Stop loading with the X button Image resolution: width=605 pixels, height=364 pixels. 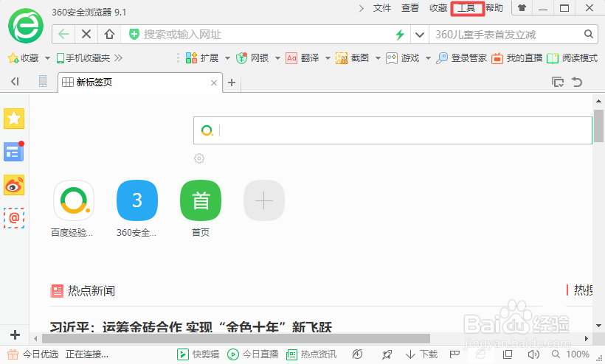point(86,35)
